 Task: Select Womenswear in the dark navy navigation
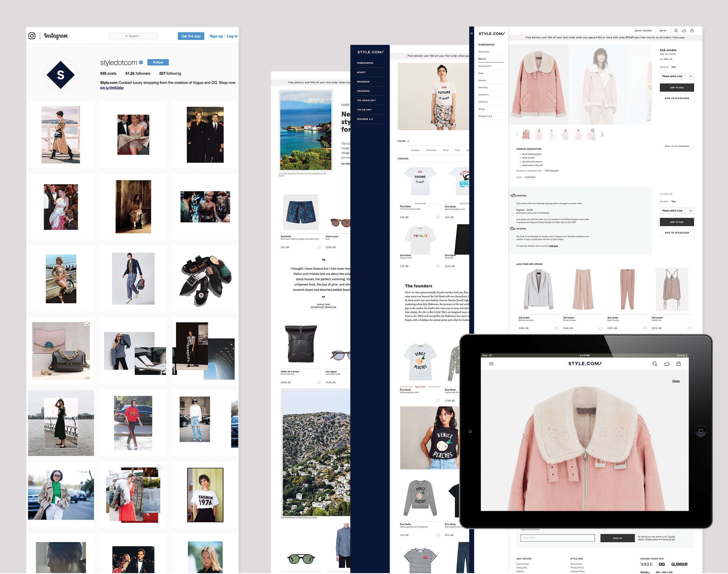point(365,63)
